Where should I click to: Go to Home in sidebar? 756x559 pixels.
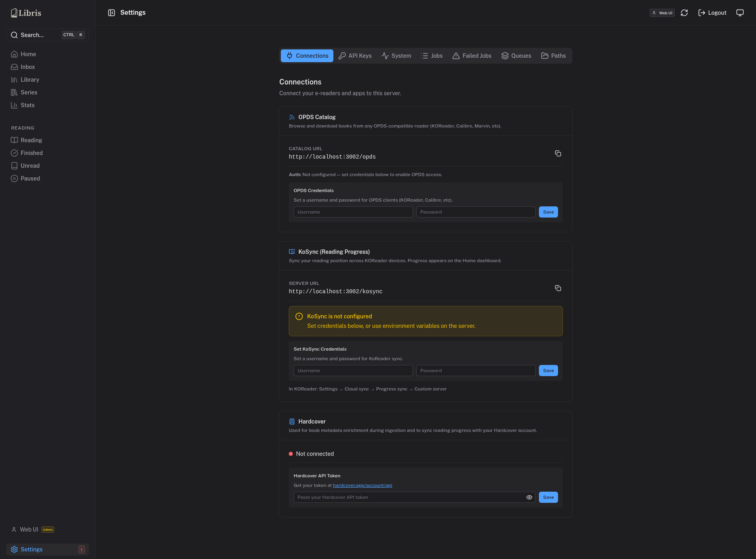[47, 54]
